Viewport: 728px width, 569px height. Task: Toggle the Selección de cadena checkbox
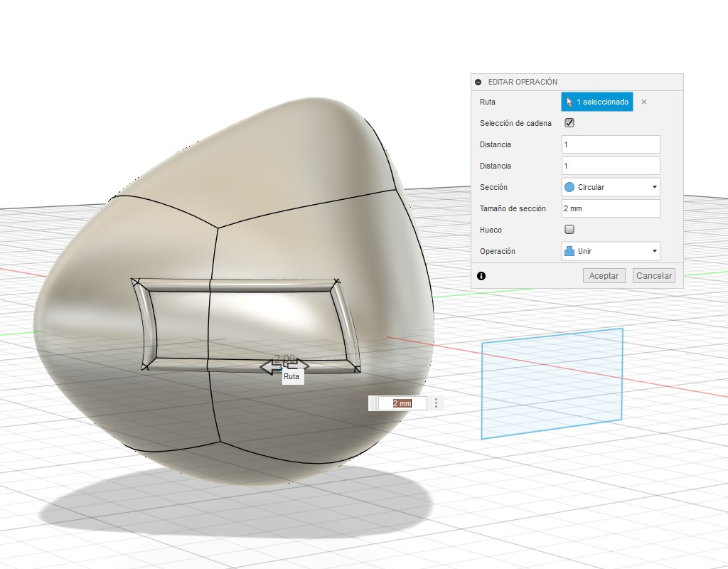(569, 123)
